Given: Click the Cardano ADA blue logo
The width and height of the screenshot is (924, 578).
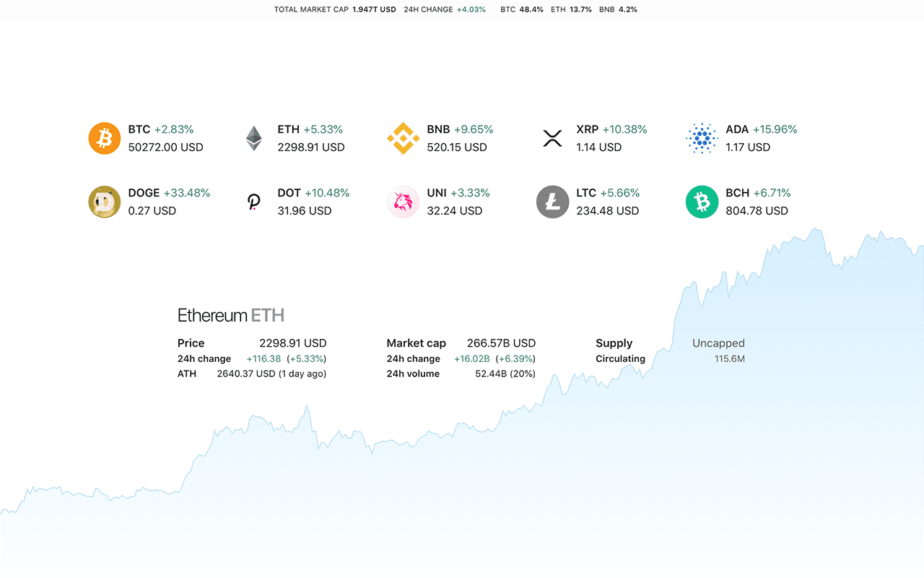Looking at the screenshot, I should 702,138.
